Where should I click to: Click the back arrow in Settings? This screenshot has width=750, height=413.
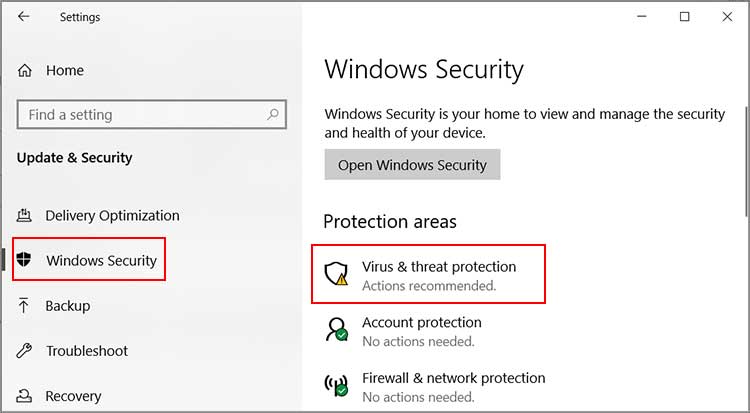pos(24,17)
